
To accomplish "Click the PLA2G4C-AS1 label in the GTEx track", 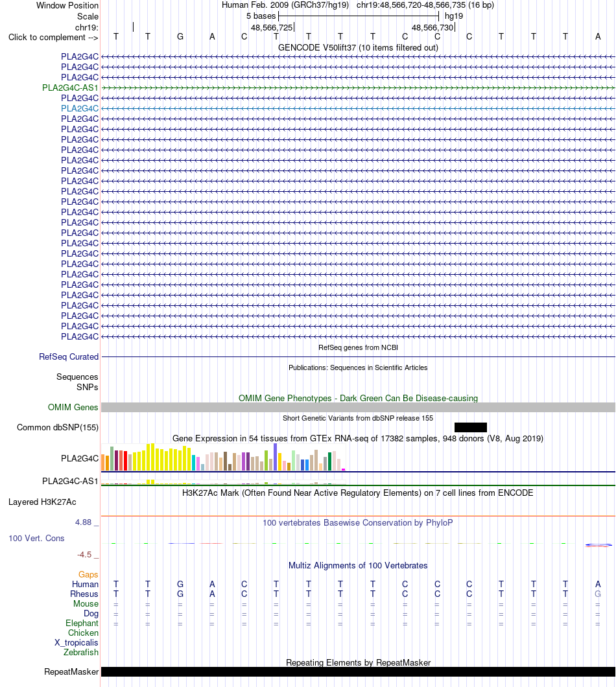I will (x=70, y=481).
